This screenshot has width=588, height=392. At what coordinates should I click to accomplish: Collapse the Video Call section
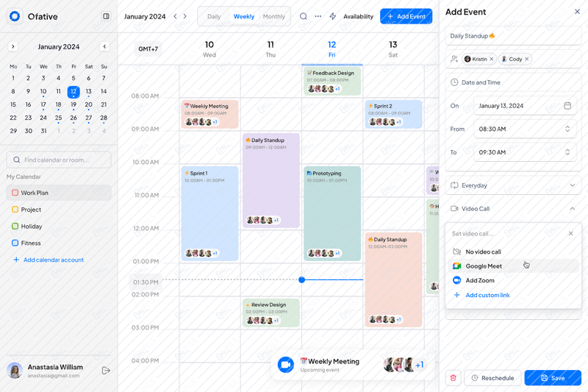573,209
